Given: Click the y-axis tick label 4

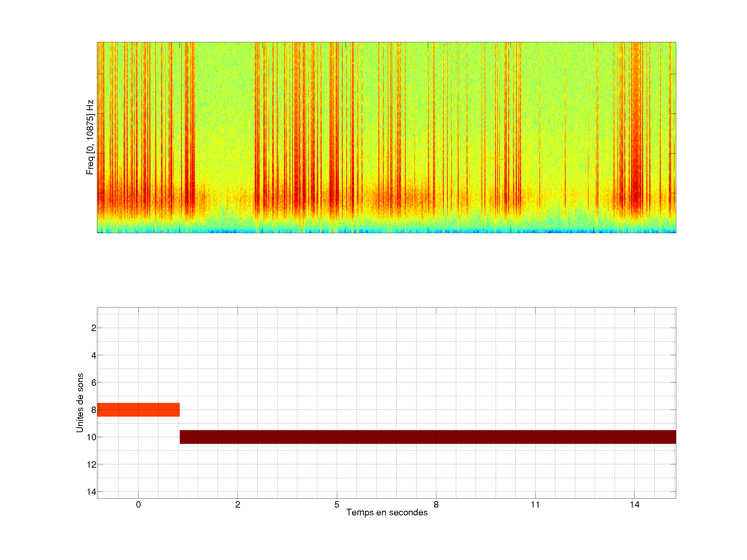Looking at the screenshot, I should [x=94, y=355].
